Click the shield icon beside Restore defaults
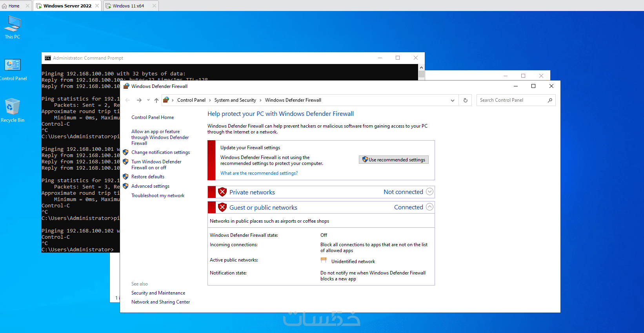 [x=126, y=177]
